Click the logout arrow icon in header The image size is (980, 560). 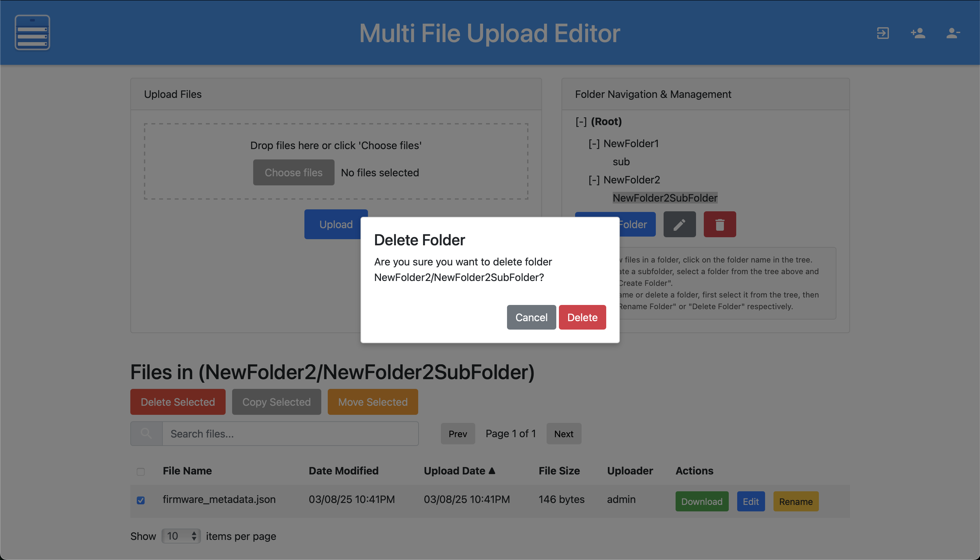coord(883,33)
